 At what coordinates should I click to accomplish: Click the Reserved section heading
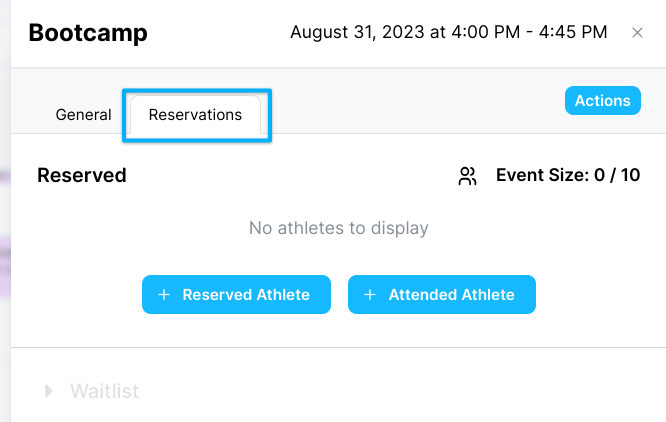82,175
